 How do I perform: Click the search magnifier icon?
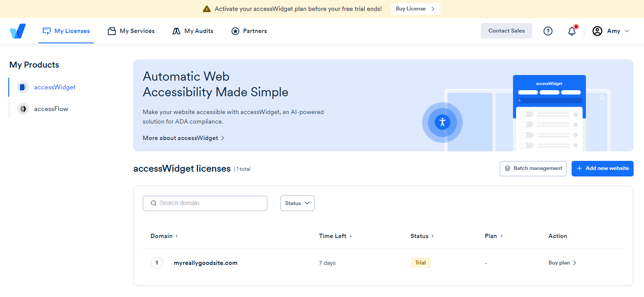click(x=154, y=203)
